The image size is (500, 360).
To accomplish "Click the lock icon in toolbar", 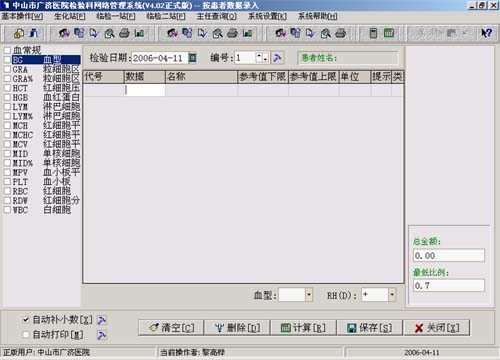I will [19, 33].
